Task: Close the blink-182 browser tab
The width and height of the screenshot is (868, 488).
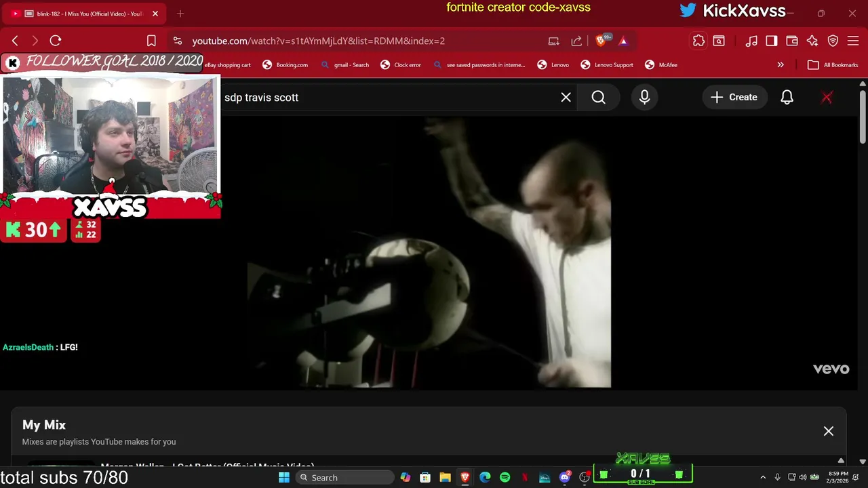Action: [155, 14]
